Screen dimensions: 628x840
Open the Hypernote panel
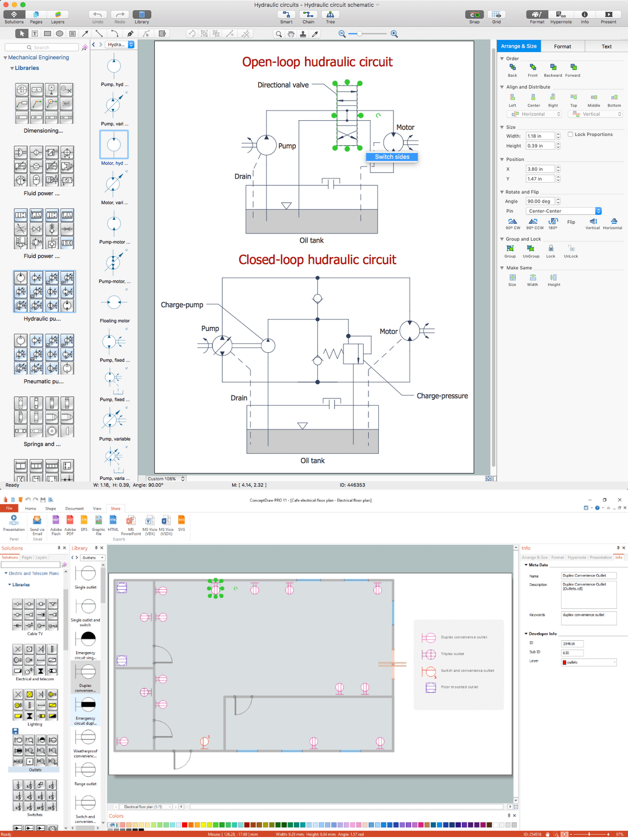pos(561,15)
